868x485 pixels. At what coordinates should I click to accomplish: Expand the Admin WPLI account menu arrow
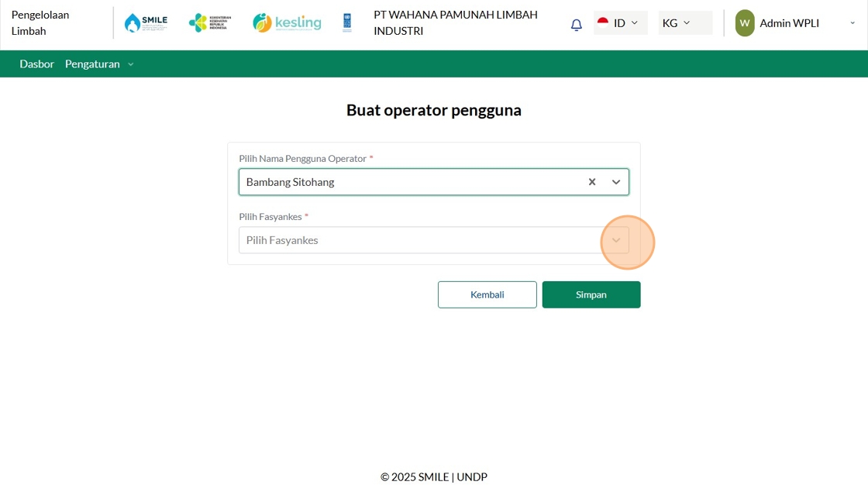point(852,23)
